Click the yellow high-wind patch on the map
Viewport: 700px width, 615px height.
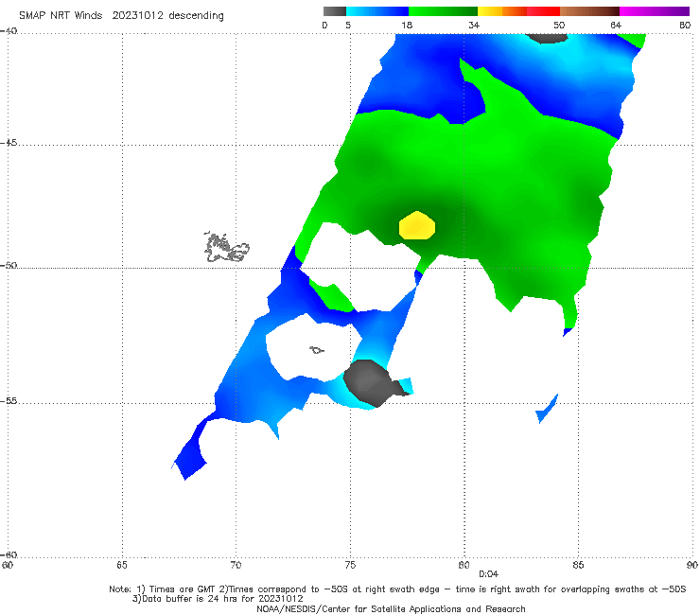click(417, 225)
